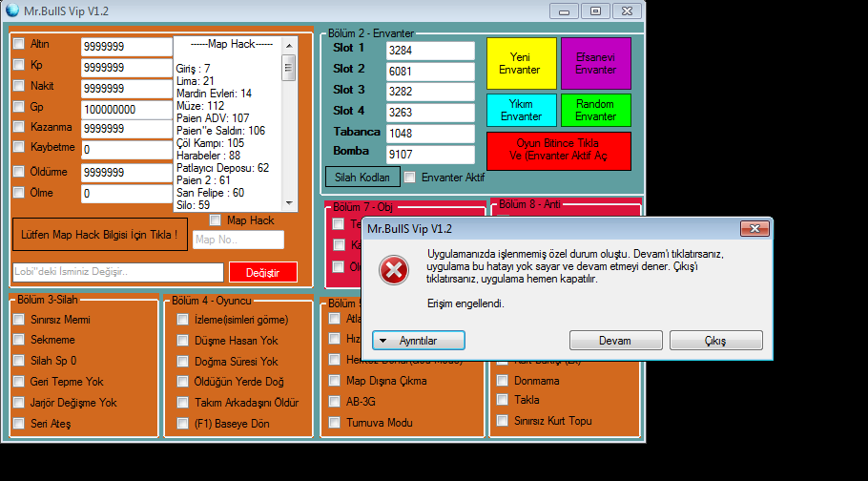The image size is (868, 481).
Task: Click the Slot 1 value field
Action: pyautogui.click(x=430, y=51)
